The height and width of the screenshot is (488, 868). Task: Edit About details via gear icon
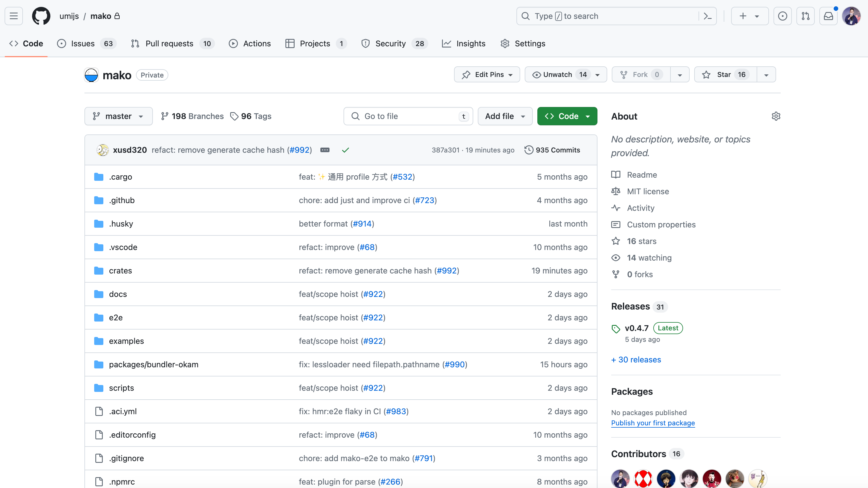point(776,116)
